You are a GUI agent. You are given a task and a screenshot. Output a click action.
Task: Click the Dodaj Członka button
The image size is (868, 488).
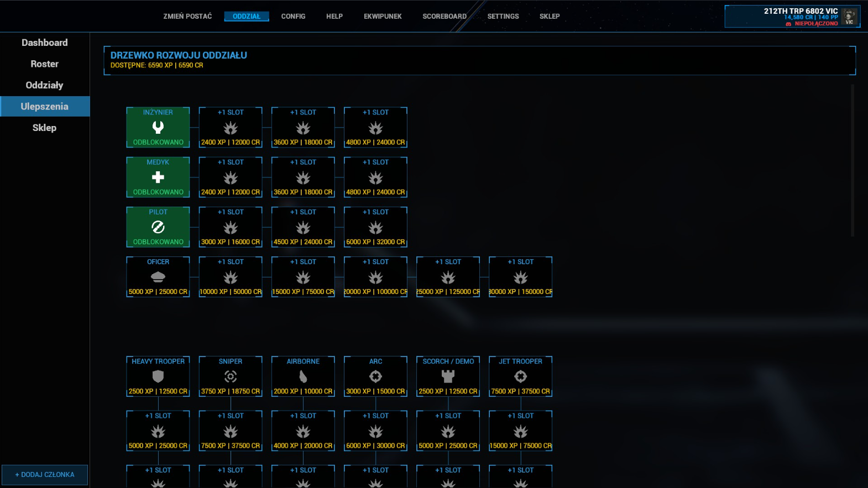(x=45, y=475)
